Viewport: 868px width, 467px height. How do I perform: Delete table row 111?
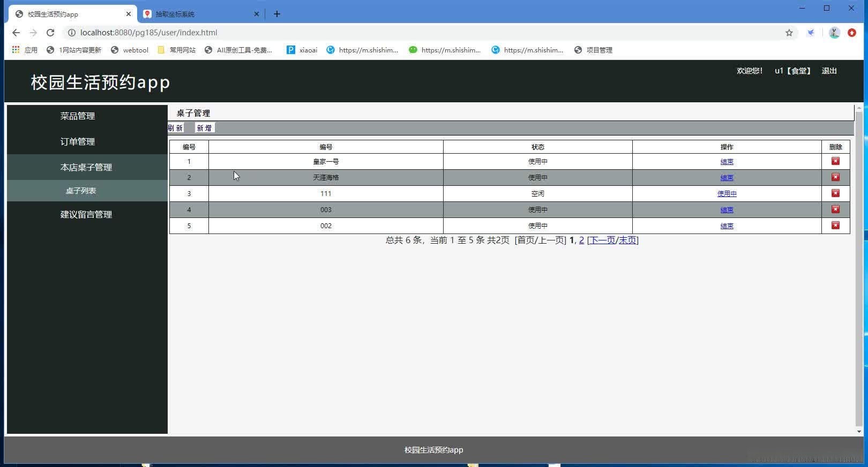pyautogui.click(x=835, y=193)
